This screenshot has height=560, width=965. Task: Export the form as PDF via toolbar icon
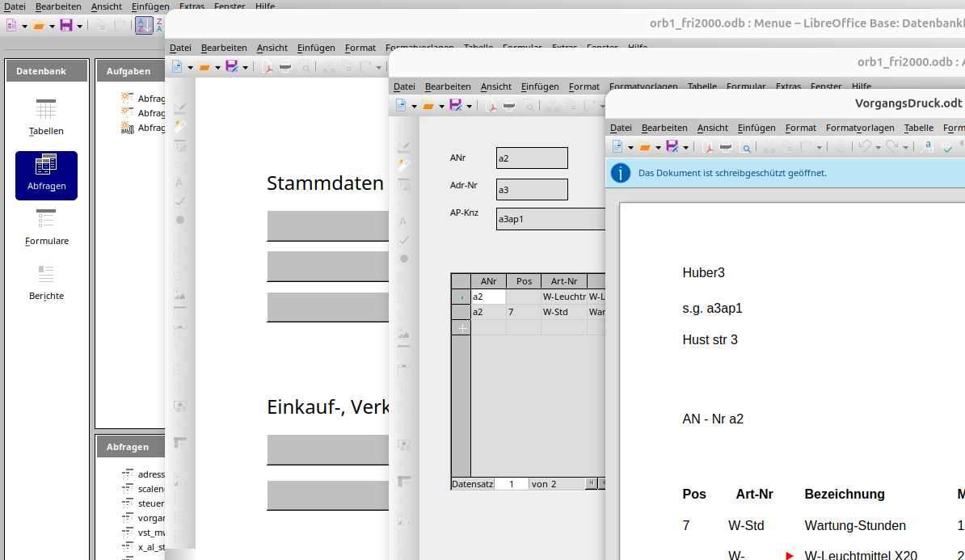click(x=492, y=107)
